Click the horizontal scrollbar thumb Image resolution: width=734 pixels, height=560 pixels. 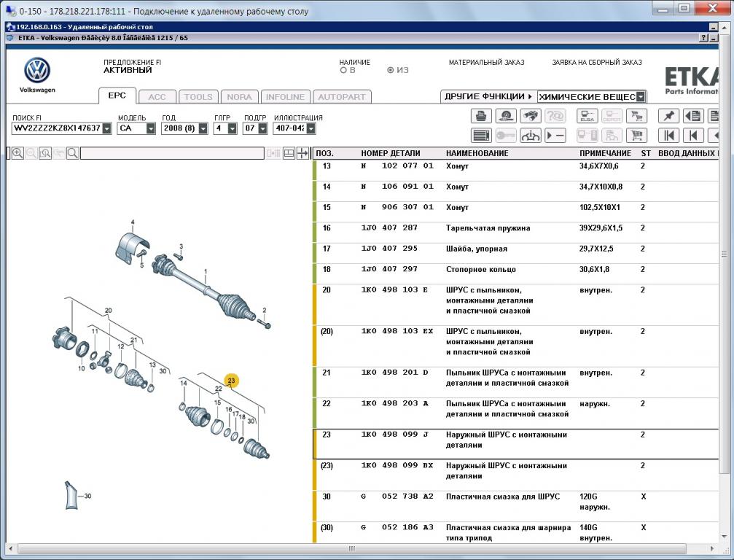tap(351, 548)
